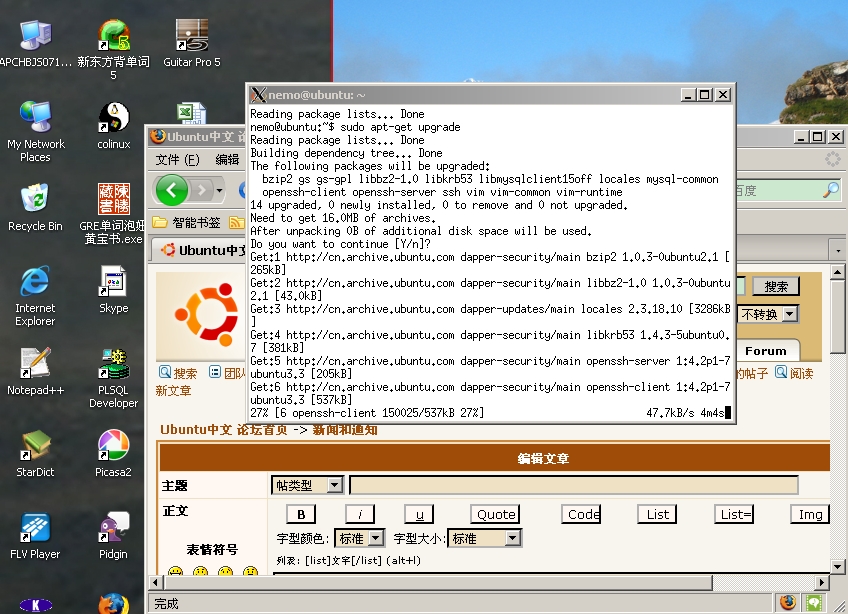848x614 pixels.
Task: Open the 编辑 menu in Firefox
Action: [227, 160]
